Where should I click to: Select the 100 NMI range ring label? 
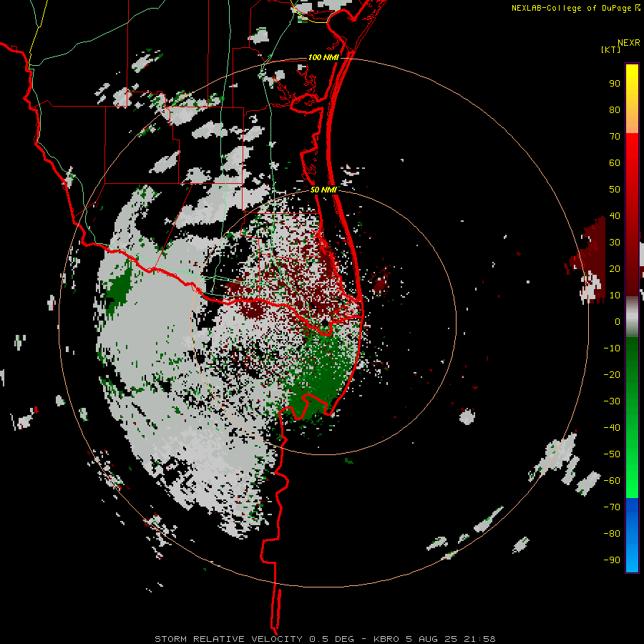(323, 57)
